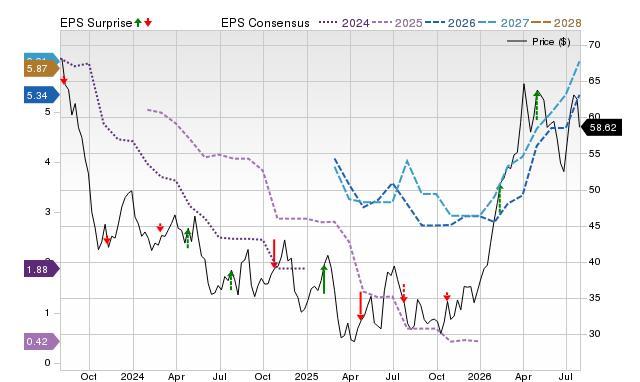
Task: Click the dotted red surprise arrow after July 2025
Action: (x=404, y=293)
